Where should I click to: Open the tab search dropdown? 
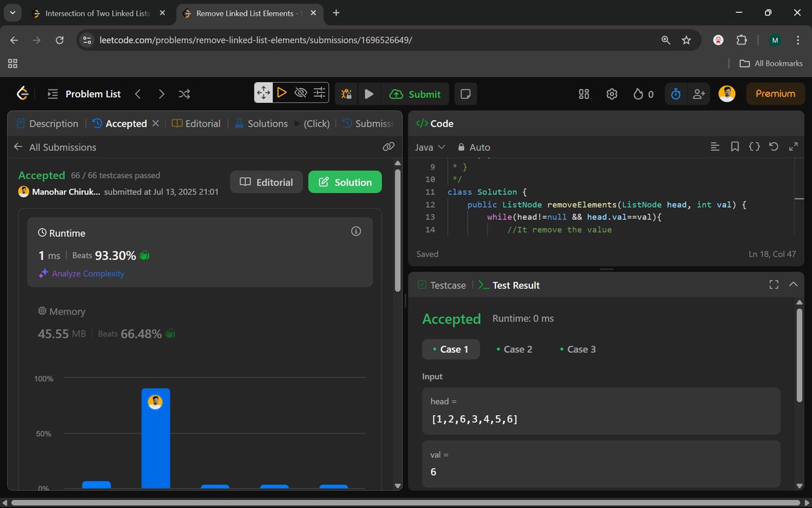tap(12, 13)
